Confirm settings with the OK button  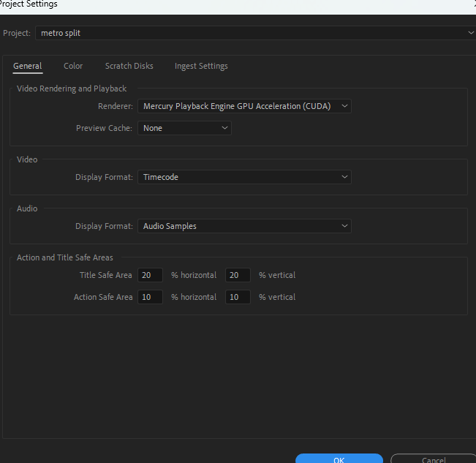(x=339, y=459)
